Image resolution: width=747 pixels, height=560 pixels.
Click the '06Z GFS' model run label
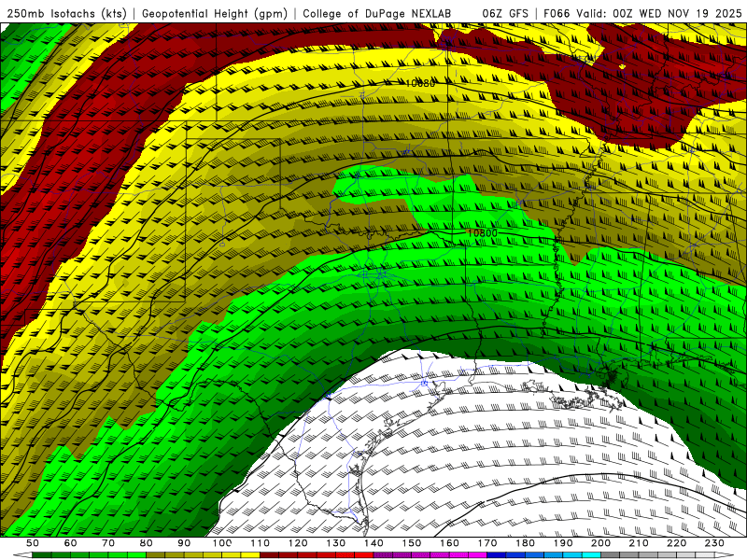pos(505,14)
